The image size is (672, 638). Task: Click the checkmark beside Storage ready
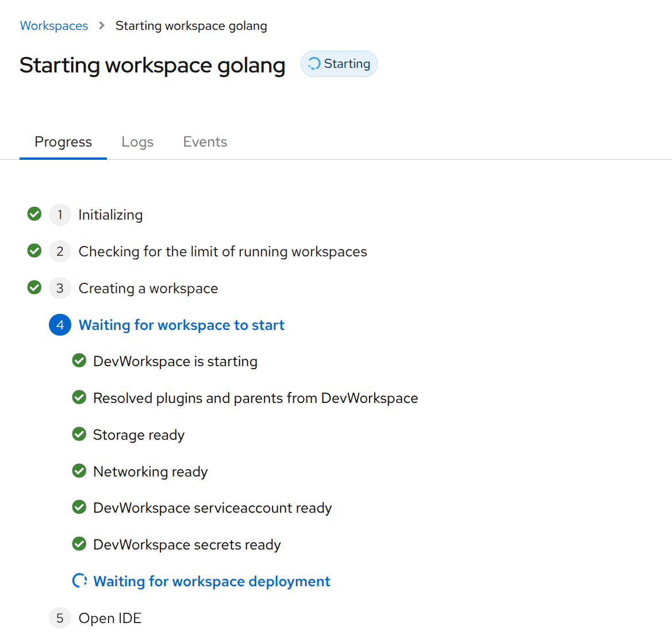(x=79, y=435)
